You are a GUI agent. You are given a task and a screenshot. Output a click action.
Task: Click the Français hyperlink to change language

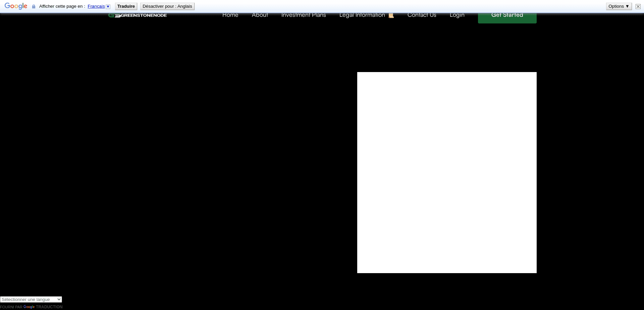coord(96,6)
